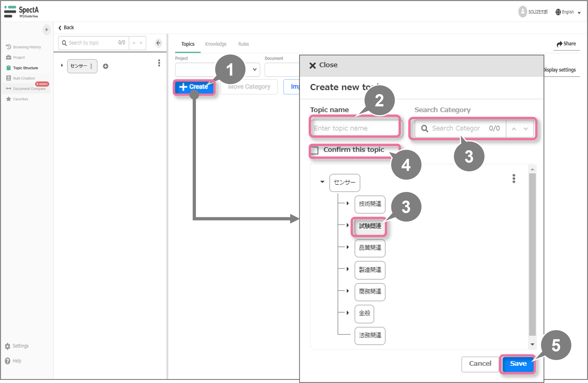Expand センサー in the left topic tree
Image resolution: width=588 pixels, height=383 pixels.
[x=62, y=66]
